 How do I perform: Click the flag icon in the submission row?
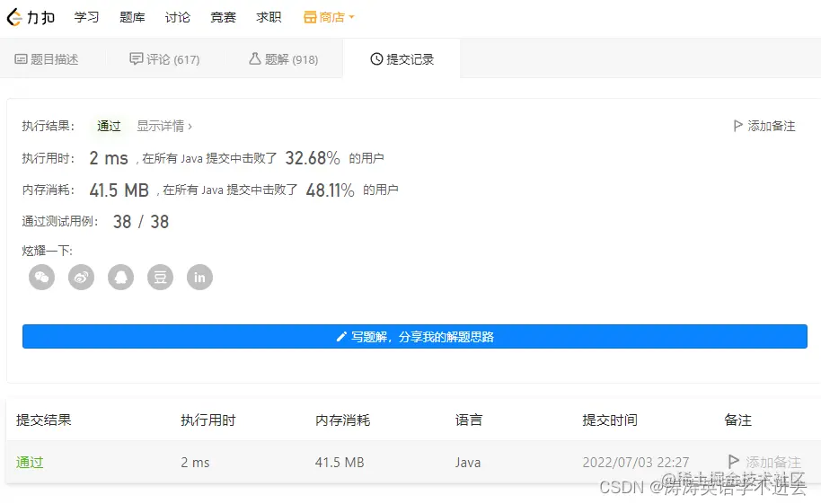(734, 461)
